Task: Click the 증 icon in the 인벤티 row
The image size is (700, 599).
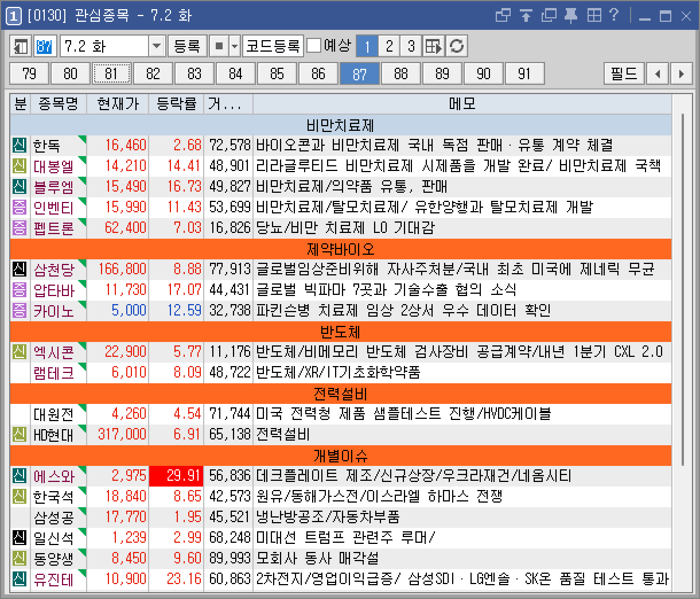Action: tap(20, 207)
